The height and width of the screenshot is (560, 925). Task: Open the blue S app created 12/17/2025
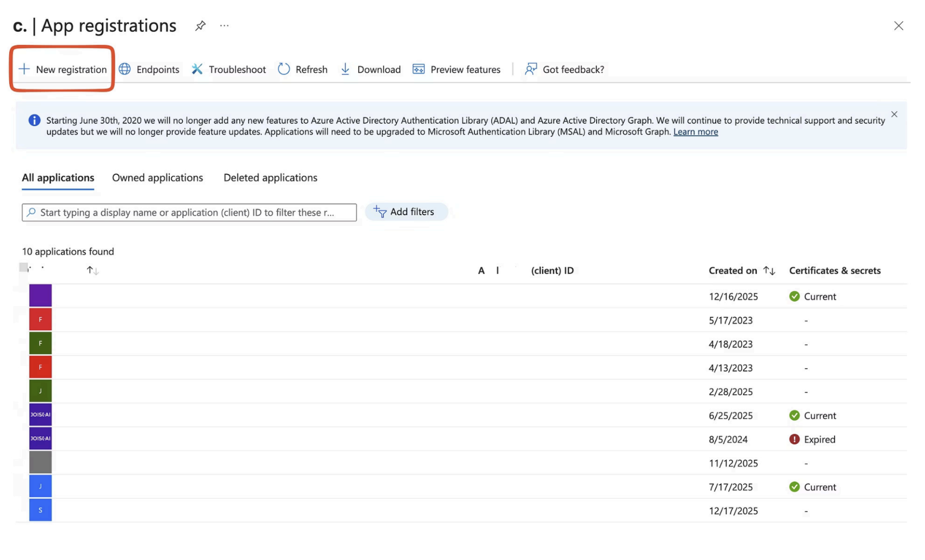coord(41,510)
